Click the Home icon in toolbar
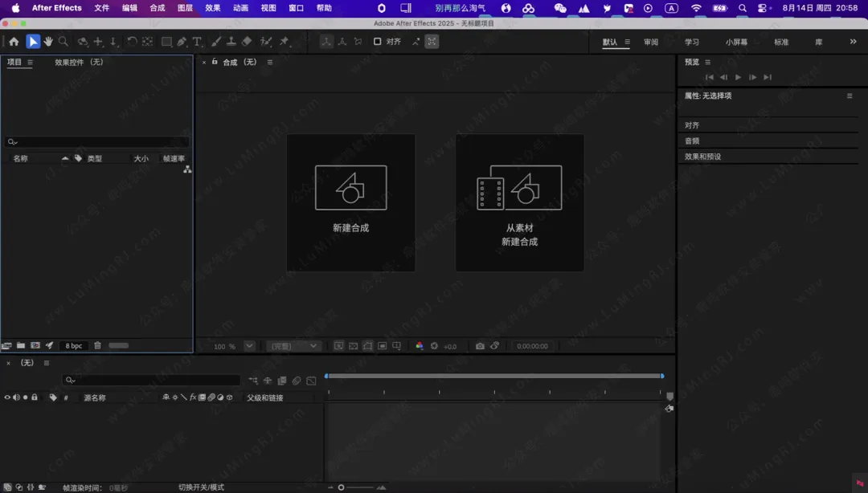The image size is (868, 493). pyautogui.click(x=14, y=42)
